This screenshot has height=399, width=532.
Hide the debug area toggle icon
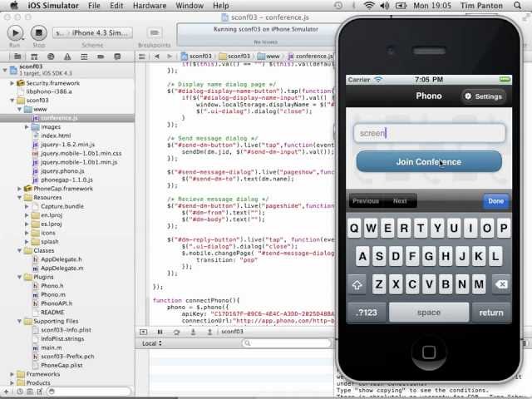point(143,332)
